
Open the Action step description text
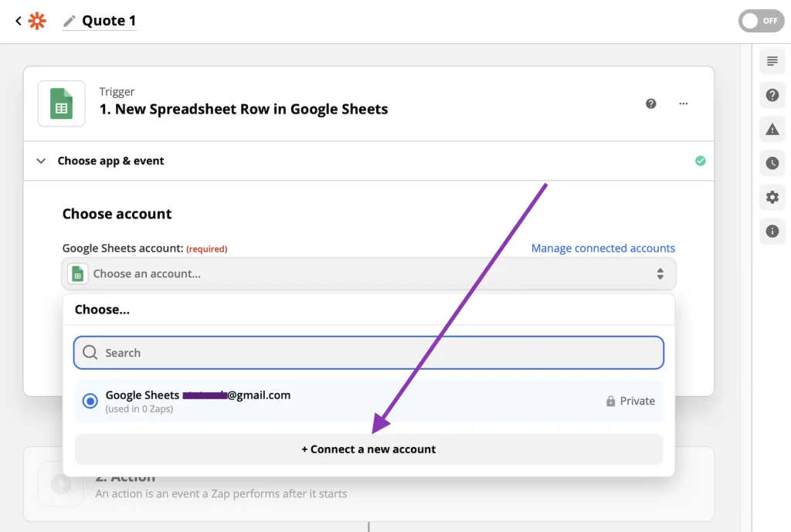(x=221, y=493)
